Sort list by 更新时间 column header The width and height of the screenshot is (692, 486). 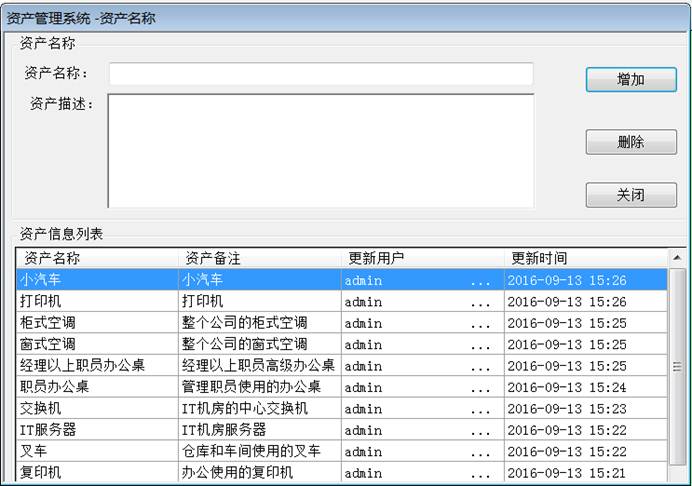(586, 258)
